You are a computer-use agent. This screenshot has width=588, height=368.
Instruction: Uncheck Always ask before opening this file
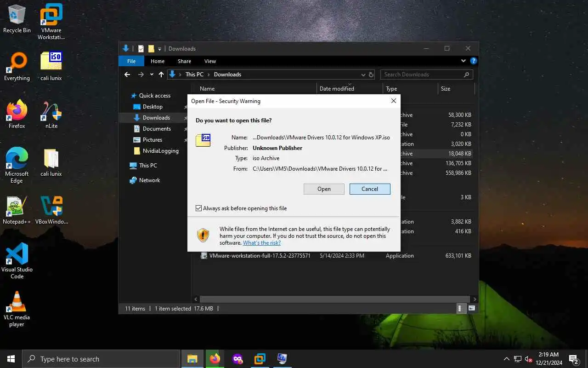[198, 208]
